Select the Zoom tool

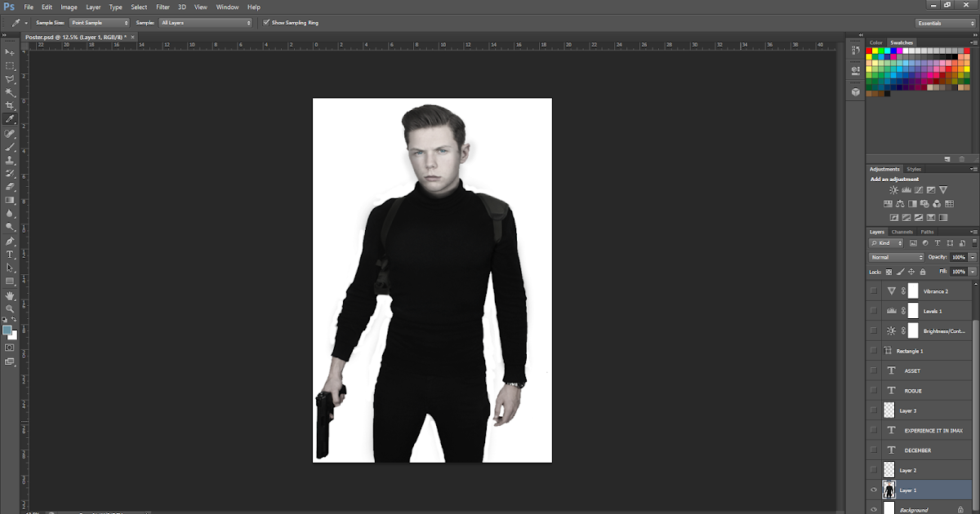pyautogui.click(x=10, y=308)
